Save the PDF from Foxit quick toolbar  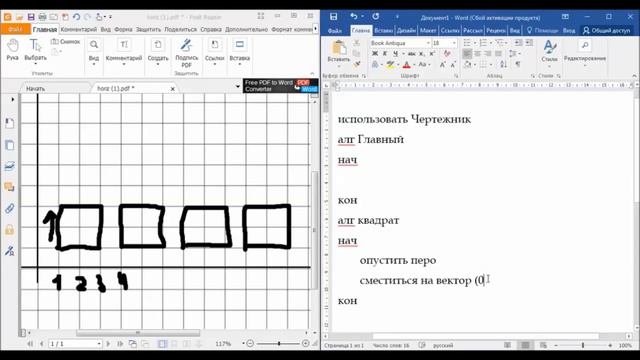(x=31, y=17)
